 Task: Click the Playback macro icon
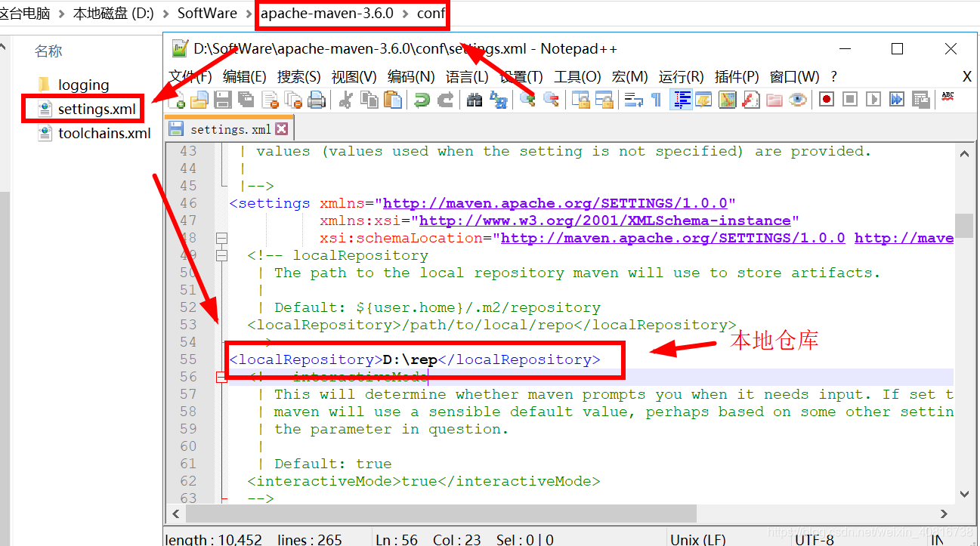click(x=873, y=100)
